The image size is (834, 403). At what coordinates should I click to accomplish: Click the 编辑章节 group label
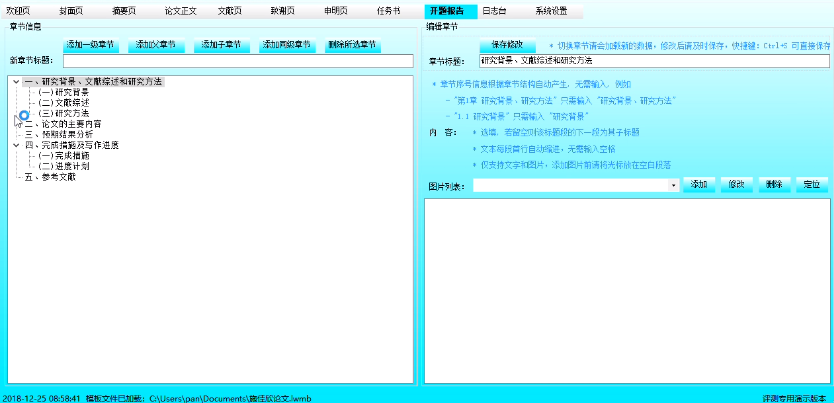442,26
